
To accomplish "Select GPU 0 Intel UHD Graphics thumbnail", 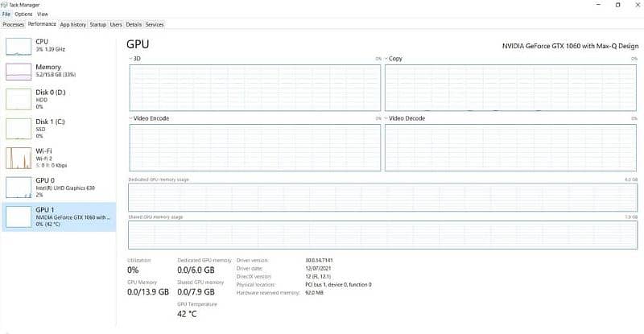I will [19, 187].
